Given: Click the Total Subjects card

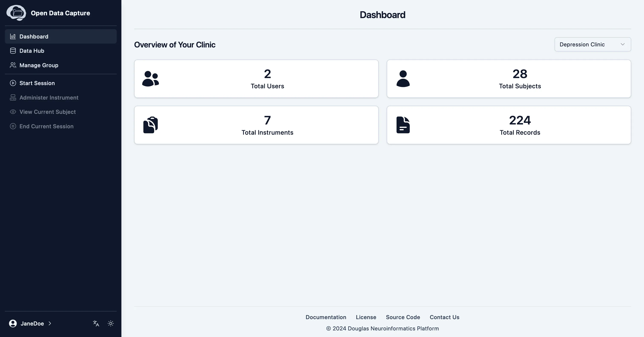Looking at the screenshot, I should (509, 79).
